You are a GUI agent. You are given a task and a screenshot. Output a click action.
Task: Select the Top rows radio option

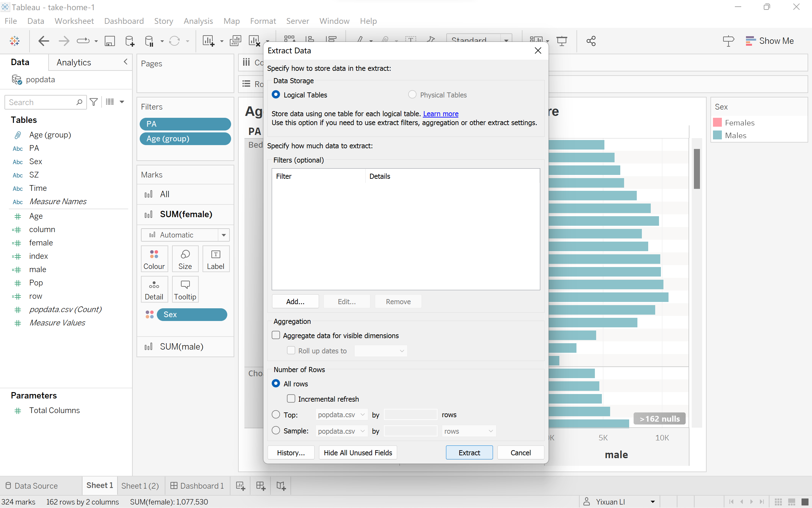(276, 415)
